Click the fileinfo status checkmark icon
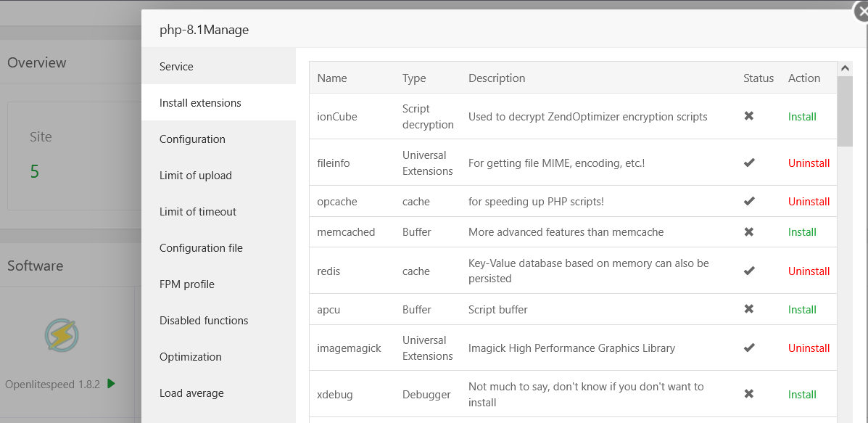Viewport: 868px width, 423px height. pyautogui.click(x=749, y=163)
